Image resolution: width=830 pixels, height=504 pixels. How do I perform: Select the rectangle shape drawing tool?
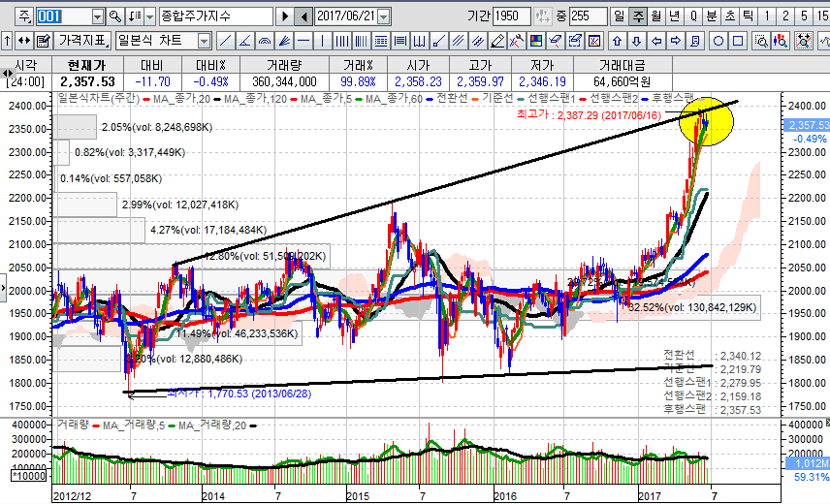[x=740, y=41]
